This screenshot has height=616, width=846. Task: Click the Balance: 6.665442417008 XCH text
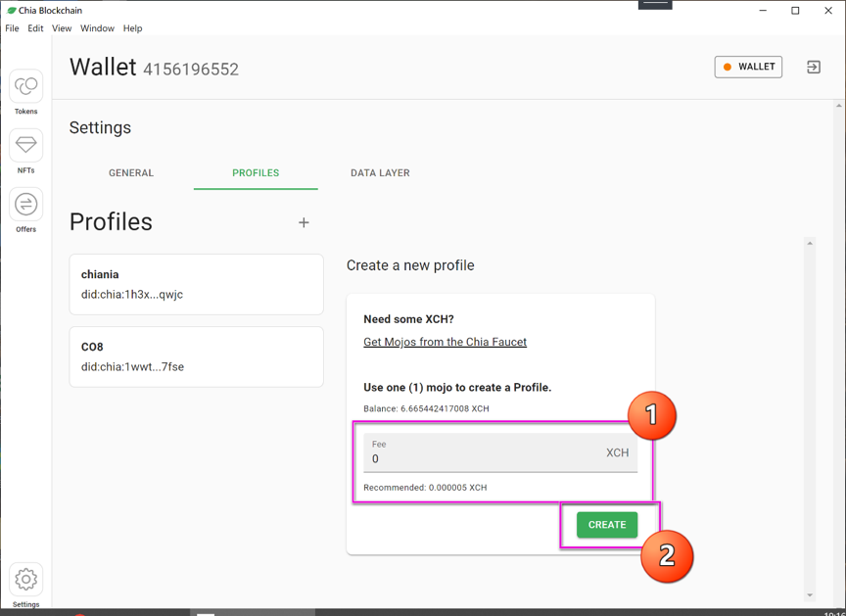click(426, 408)
